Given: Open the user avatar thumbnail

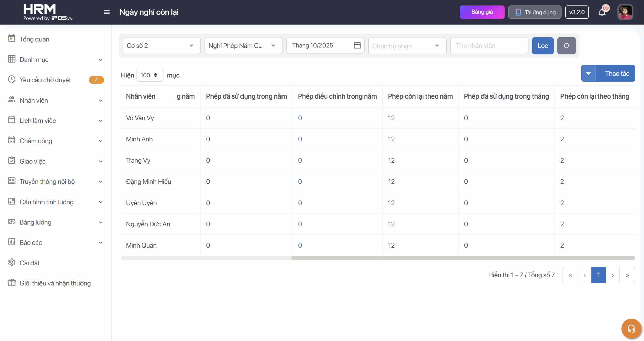Looking at the screenshot, I should click(x=625, y=12).
